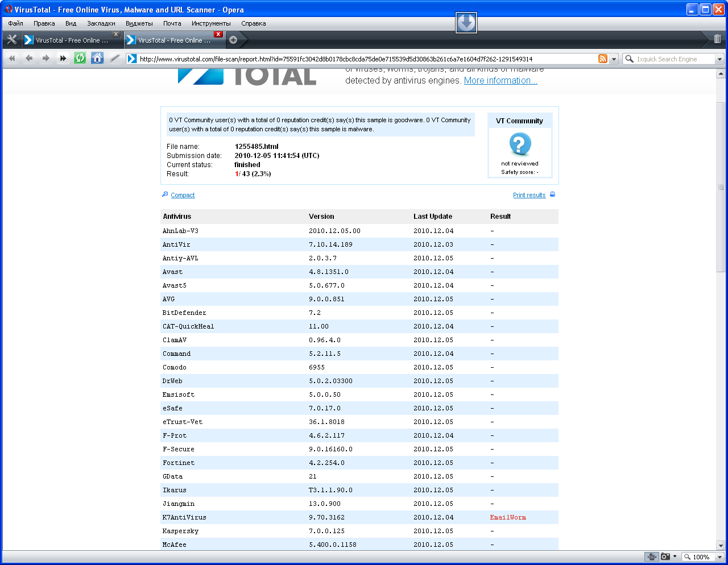Image resolution: width=728 pixels, height=565 pixels.
Task: Click the Kaspersky antivirus row name
Action: point(180,531)
